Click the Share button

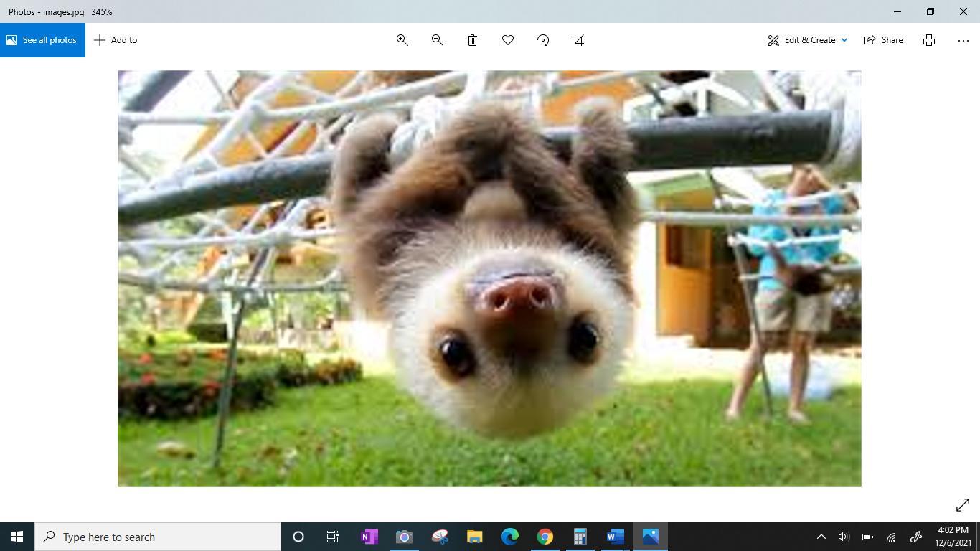pyautogui.click(x=884, y=40)
